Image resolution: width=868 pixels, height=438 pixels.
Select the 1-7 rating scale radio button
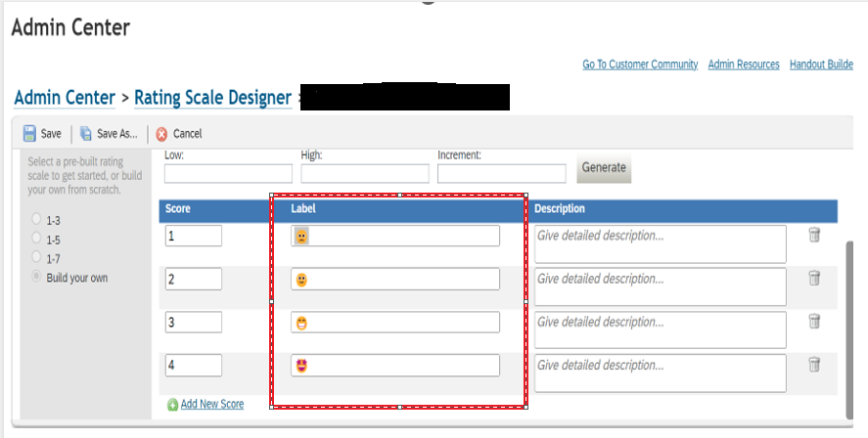point(36,256)
